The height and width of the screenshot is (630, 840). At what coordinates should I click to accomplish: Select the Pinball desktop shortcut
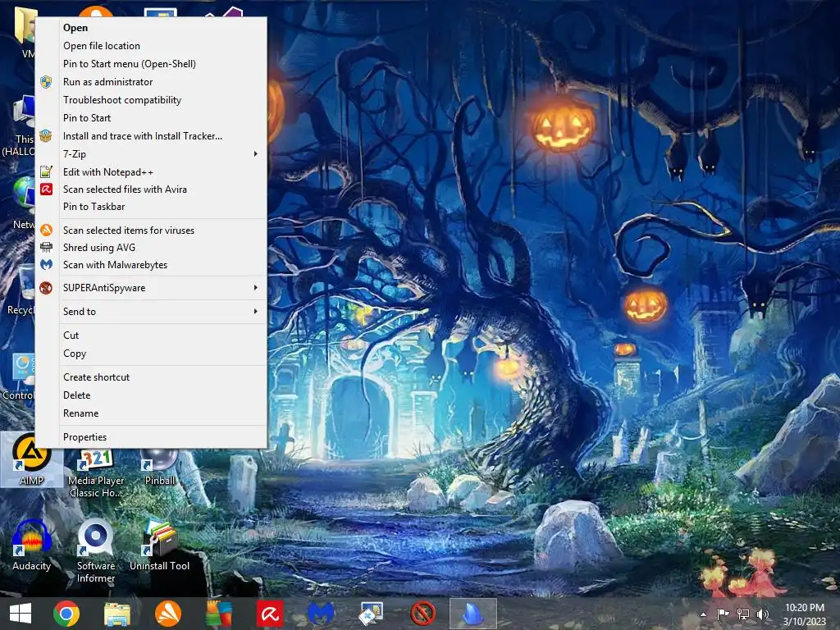tap(160, 468)
